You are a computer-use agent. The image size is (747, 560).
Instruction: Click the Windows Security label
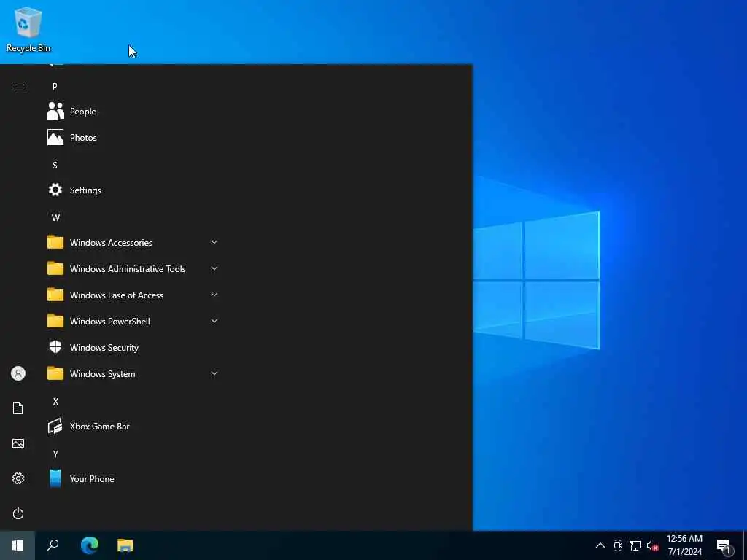tap(104, 348)
